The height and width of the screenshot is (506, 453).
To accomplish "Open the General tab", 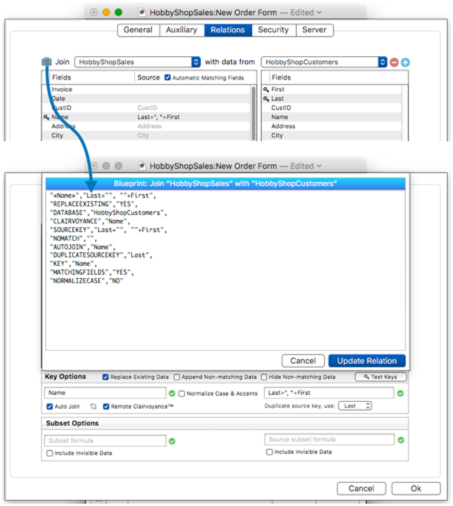I will click(x=138, y=30).
